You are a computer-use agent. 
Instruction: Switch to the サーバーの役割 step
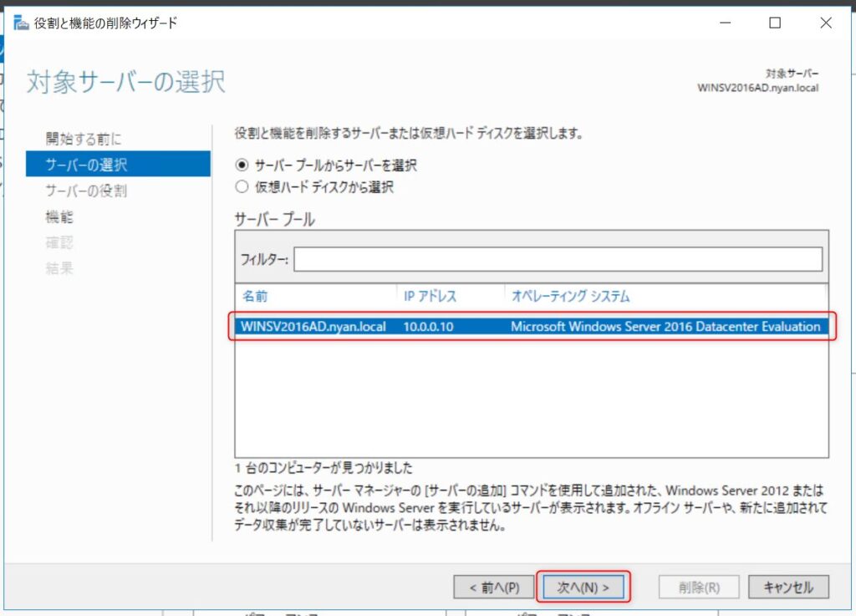[x=86, y=191]
